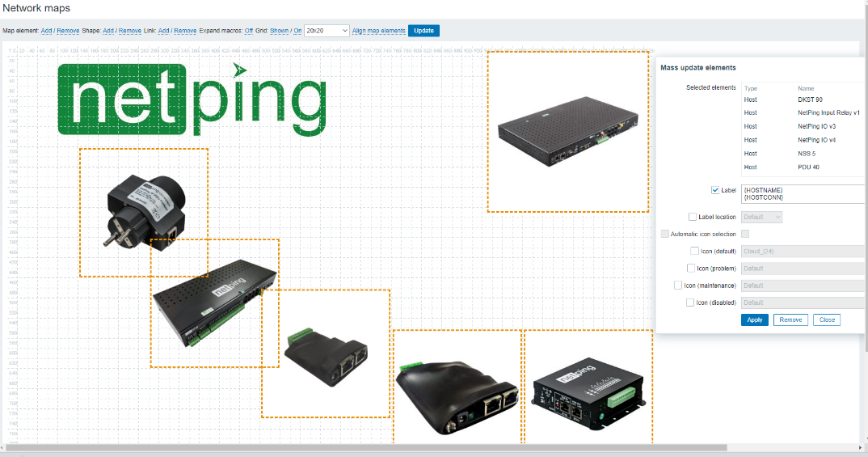Close the Mass update elements panel
Viewport: 868px width, 457px height.
click(827, 319)
